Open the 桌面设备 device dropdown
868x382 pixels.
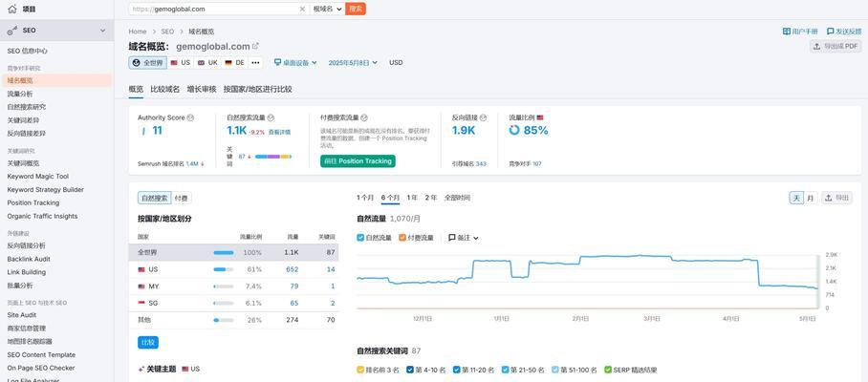coord(295,62)
